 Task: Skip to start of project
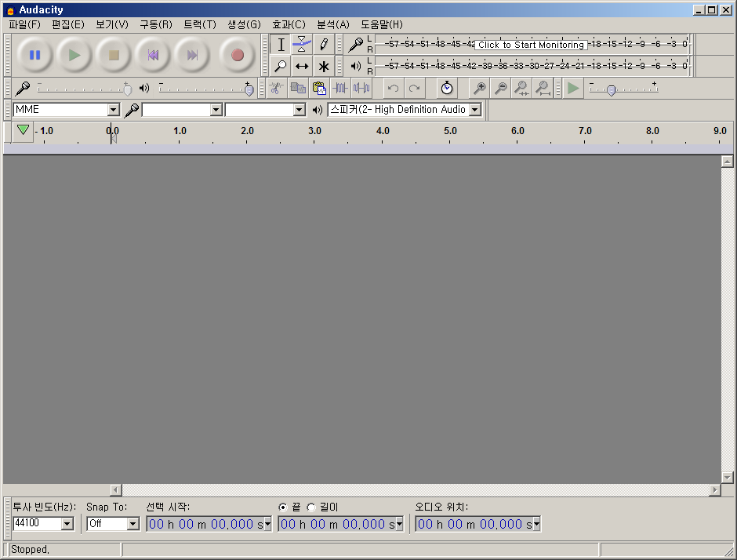[x=153, y=55]
